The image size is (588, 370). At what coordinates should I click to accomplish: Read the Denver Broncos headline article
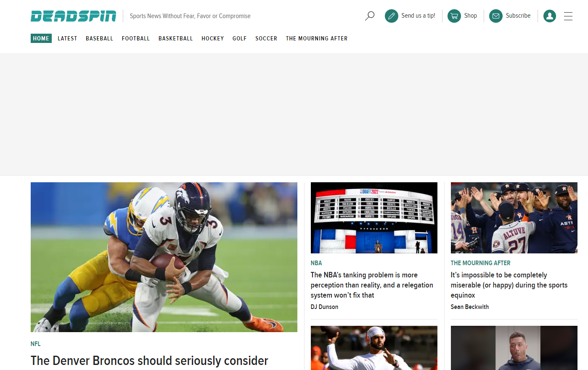[149, 361]
